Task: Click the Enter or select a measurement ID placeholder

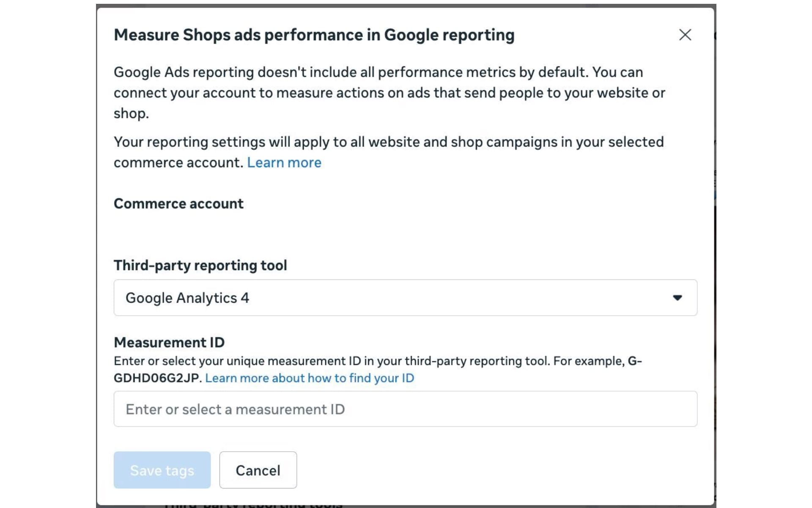Action: (x=235, y=409)
